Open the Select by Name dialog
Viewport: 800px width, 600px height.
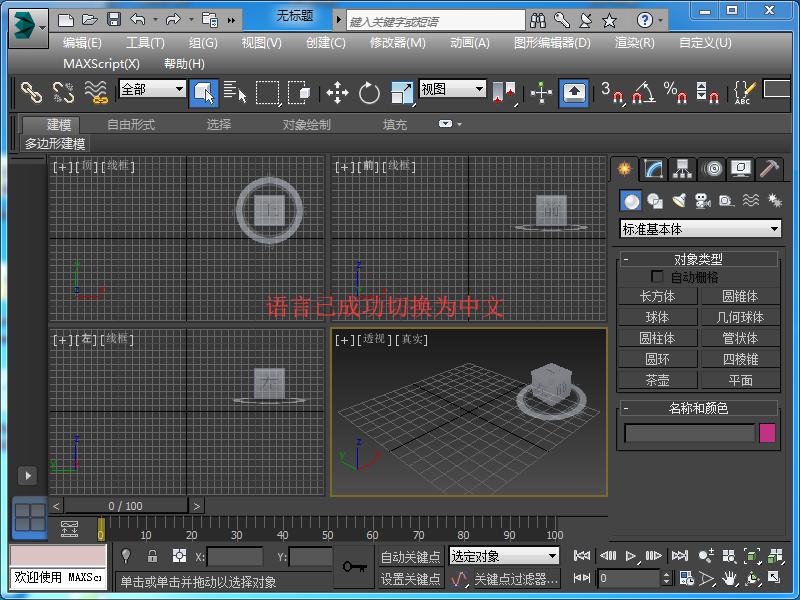pyautogui.click(x=237, y=92)
